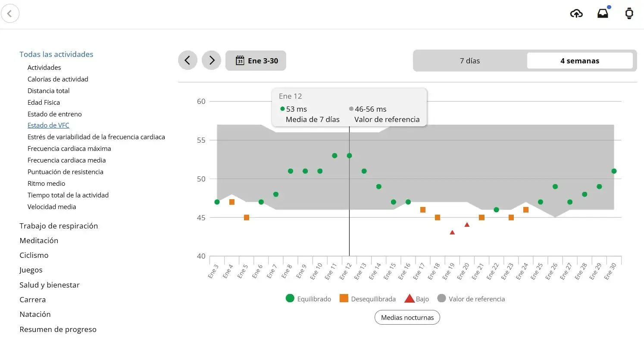644x341 pixels.
Task: Expand the Ciclismo category
Action: coord(34,255)
